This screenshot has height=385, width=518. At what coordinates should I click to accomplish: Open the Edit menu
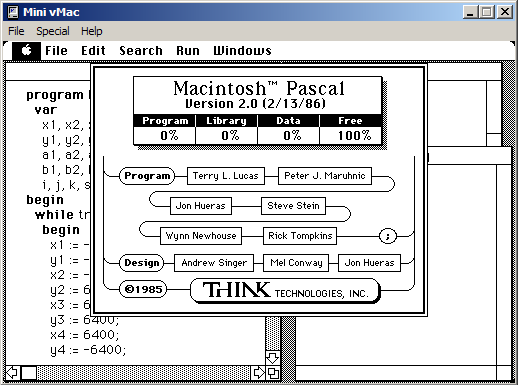[x=93, y=51]
